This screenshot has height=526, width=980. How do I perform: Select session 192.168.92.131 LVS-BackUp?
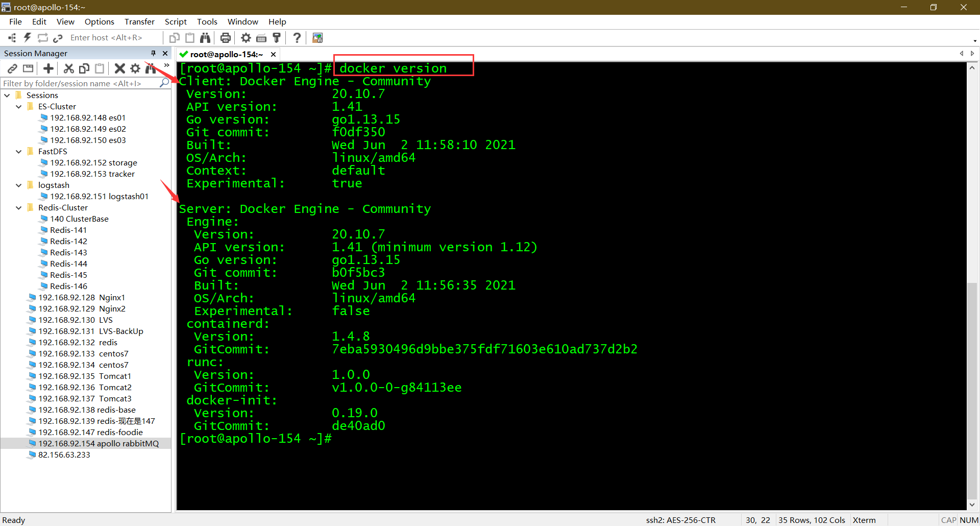(x=91, y=331)
